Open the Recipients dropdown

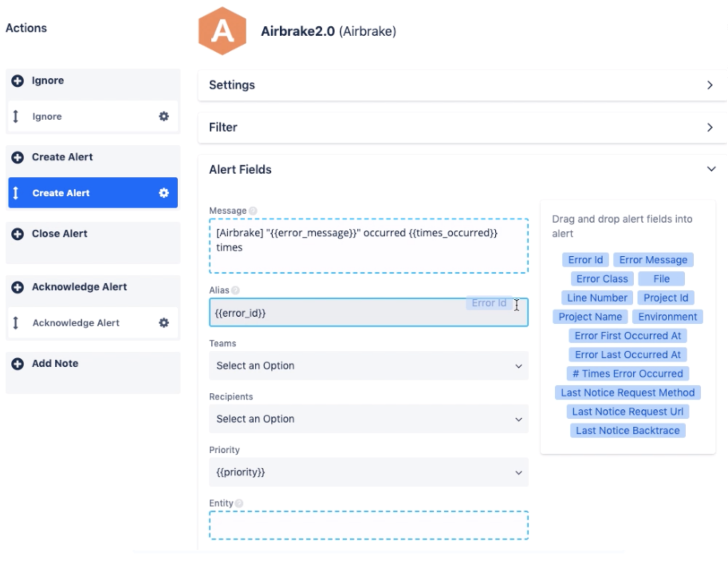point(368,419)
